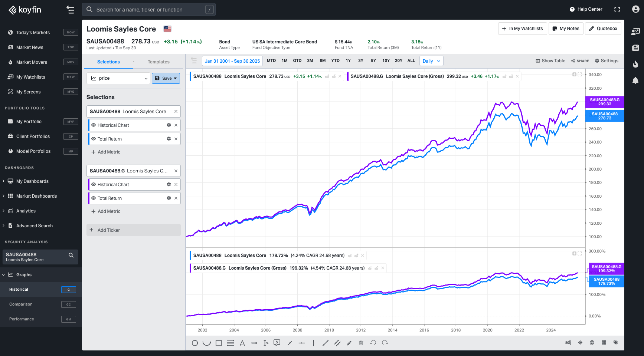This screenshot has width=644, height=356.
Task: Collapse the left sidebar menu icon
Action: click(70, 10)
